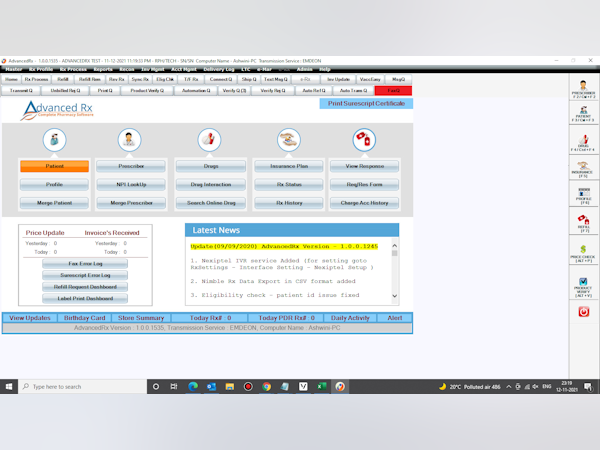Image resolution: width=600 pixels, height=450 pixels.
Task: Click the Product Verify Q toolbar button
Action: (x=147, y=91)
